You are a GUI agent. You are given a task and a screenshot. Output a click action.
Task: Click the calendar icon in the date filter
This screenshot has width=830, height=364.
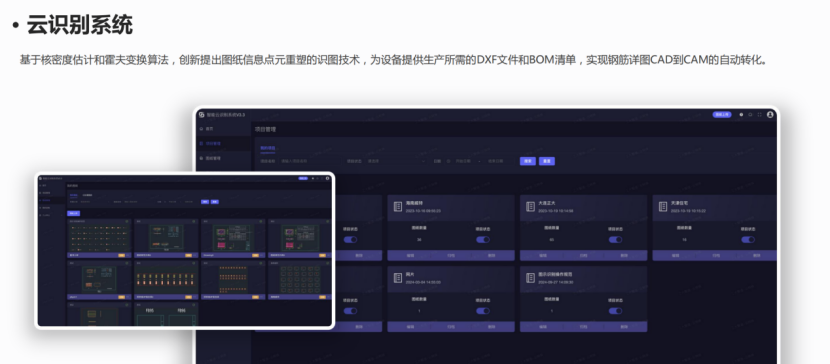point(448,161)
